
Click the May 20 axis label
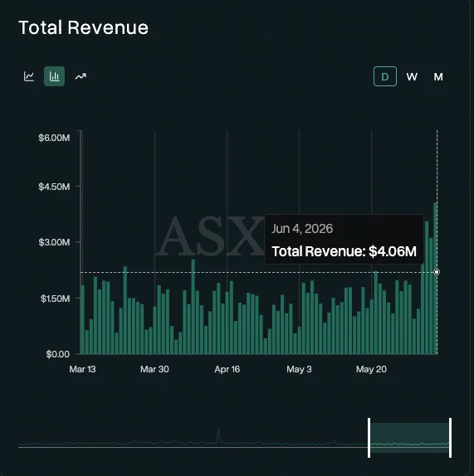coord(371,369)
